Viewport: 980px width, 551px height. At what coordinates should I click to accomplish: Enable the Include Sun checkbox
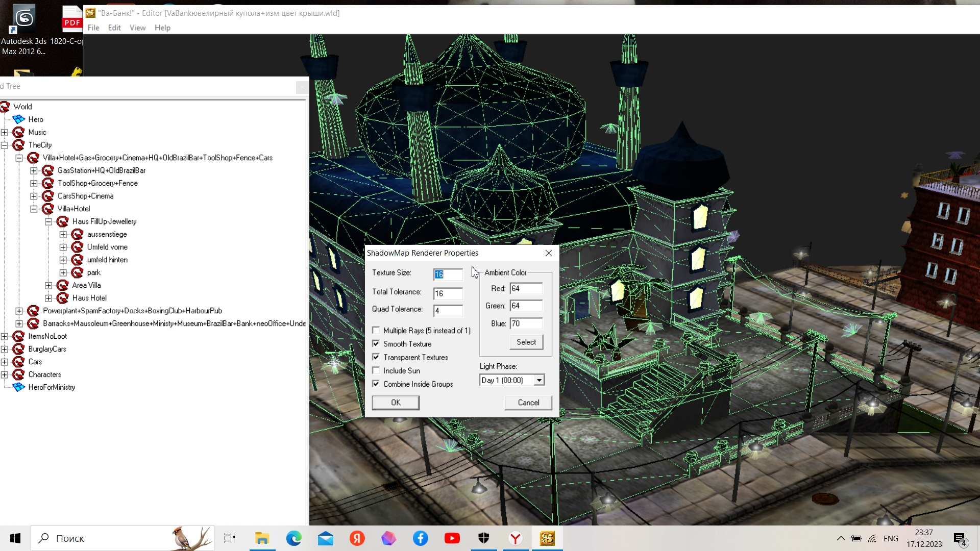[x=376, y=371]
